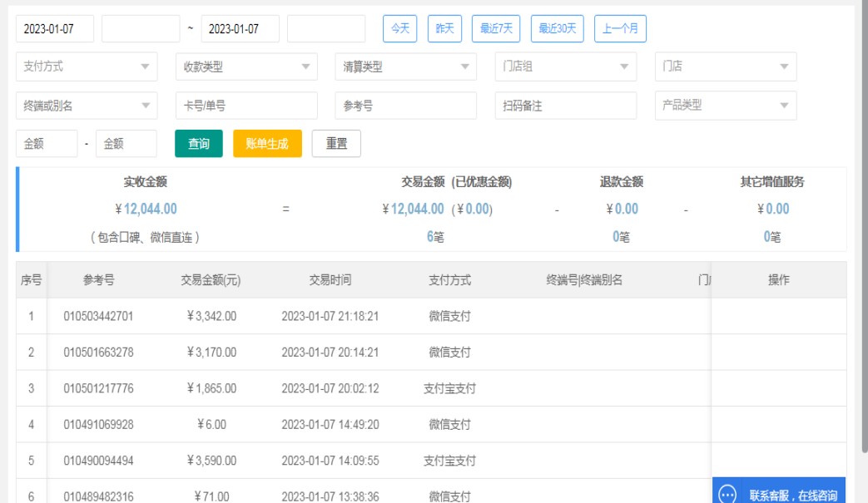Click the 查询 search button
This screenshot has width=868, height=503.
coord(199,144)
